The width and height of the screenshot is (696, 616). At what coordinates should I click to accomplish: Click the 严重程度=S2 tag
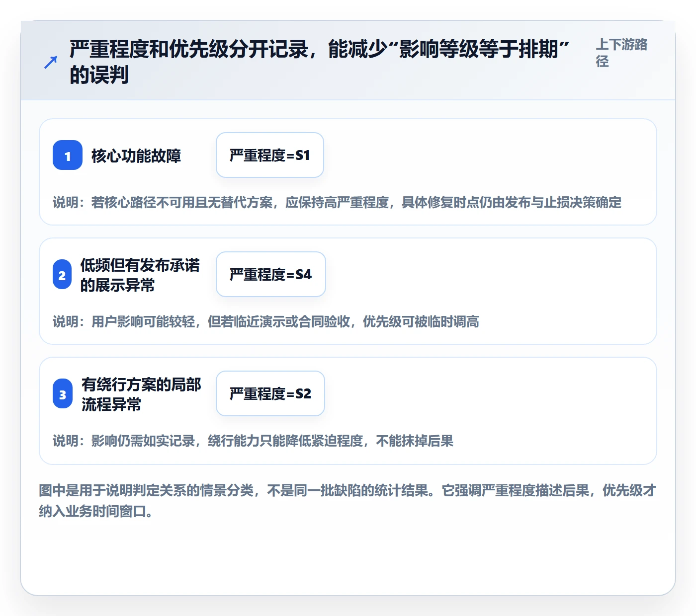[x=270, y=393]
